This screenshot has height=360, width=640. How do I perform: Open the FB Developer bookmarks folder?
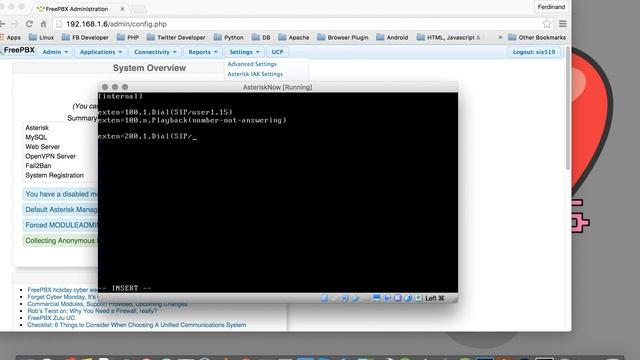click(85, 38)
